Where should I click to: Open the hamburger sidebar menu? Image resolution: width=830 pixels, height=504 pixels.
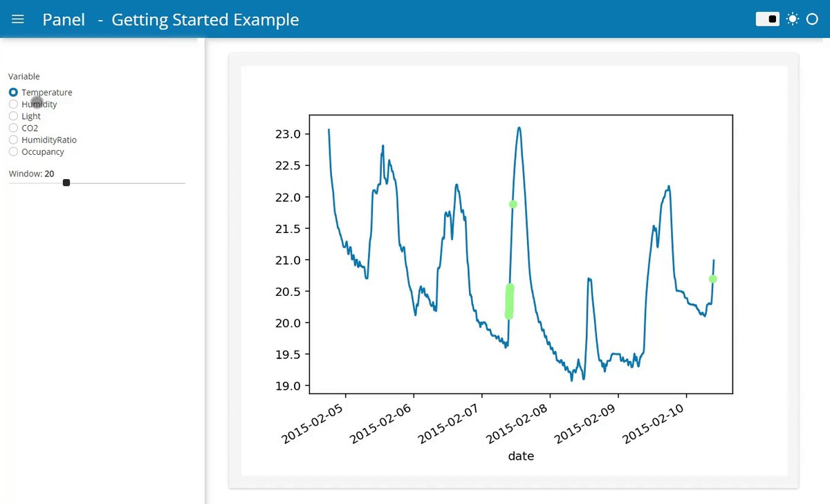point(18,19)
